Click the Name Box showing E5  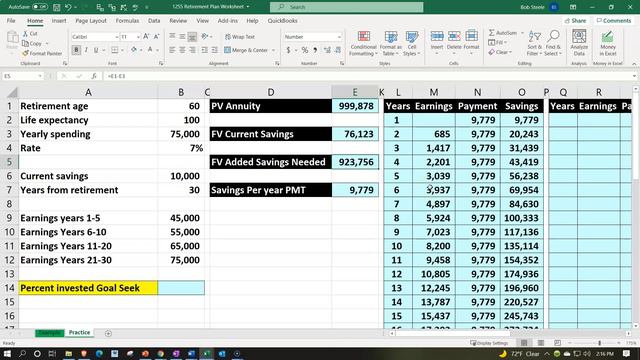click(x=22, y=76)
